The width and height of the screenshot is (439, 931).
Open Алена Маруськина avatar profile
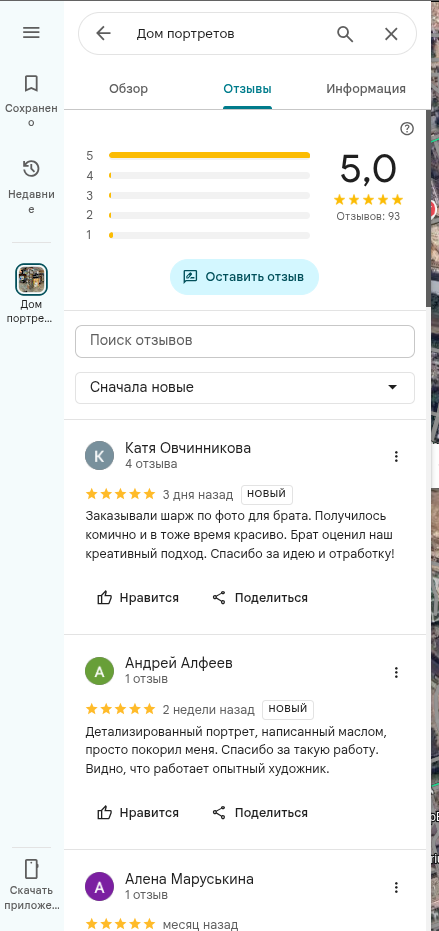click(x=100, y=887)
